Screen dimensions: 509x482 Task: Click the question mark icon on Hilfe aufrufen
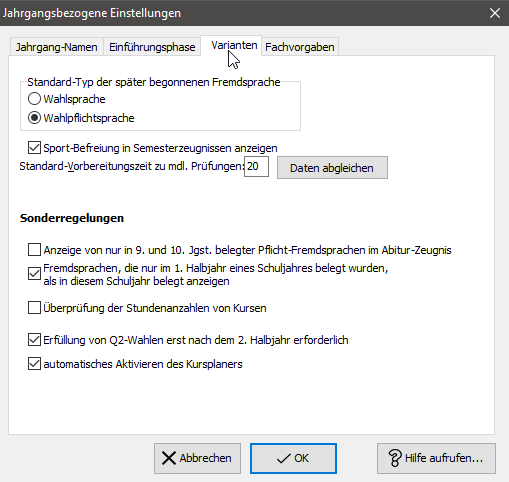click(x=395, y=458)
